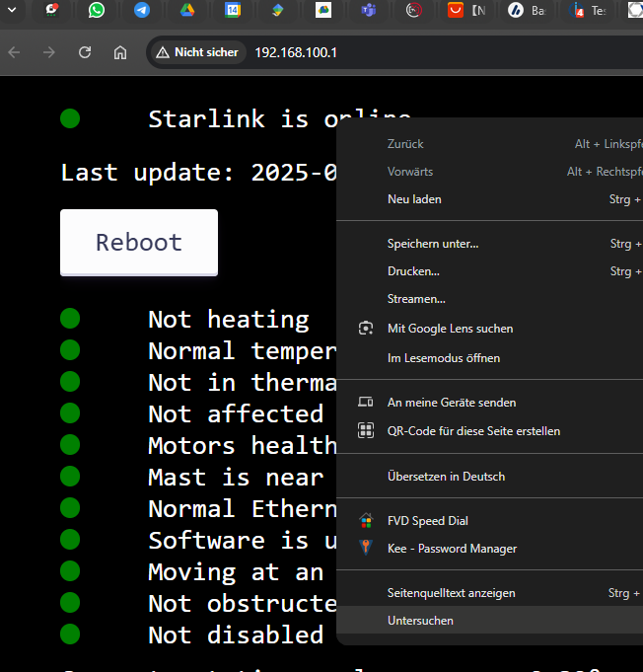Screen dimensions: 643x672
Task: Click the Not heating status text
Action: [229, 320]
